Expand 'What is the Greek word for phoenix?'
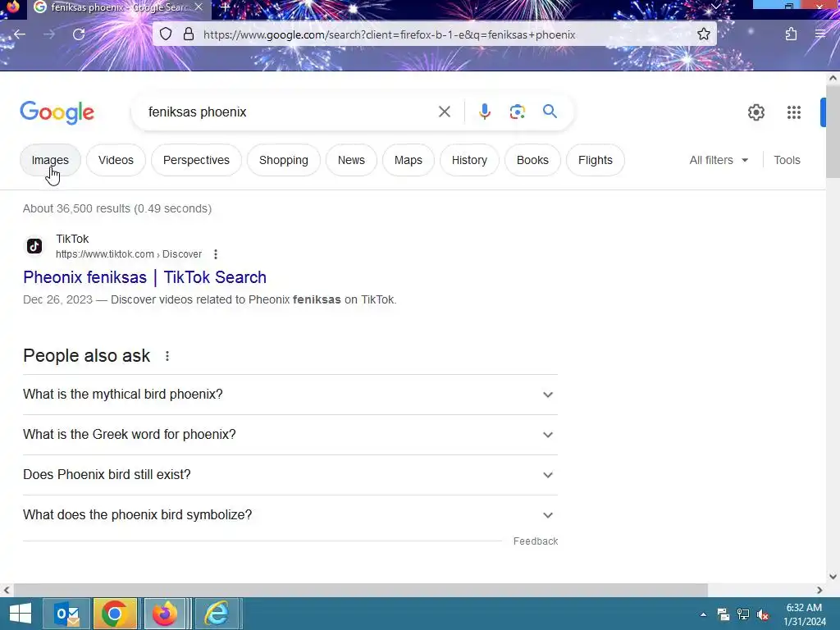The width and height of the screenshot is (840, 630). point(290,435)
